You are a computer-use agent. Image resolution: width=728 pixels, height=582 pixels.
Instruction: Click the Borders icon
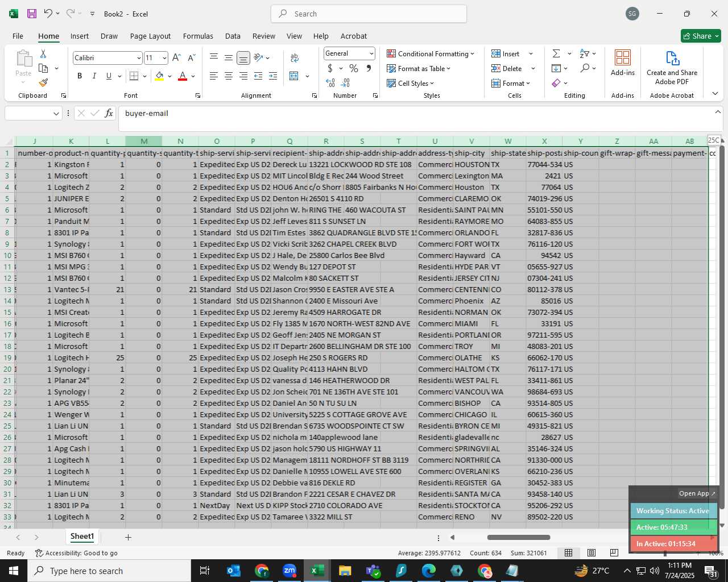(134, 76)
